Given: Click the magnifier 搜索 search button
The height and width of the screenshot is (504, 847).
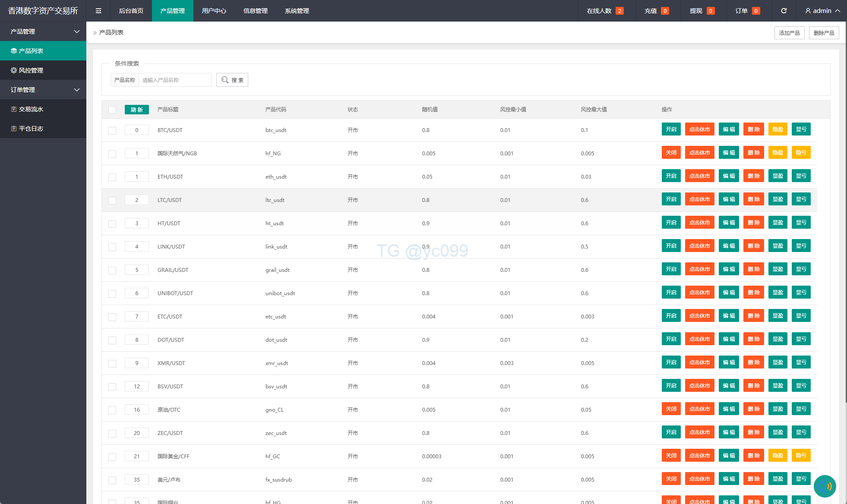Looking at the screenshot, I should point(232,80).
